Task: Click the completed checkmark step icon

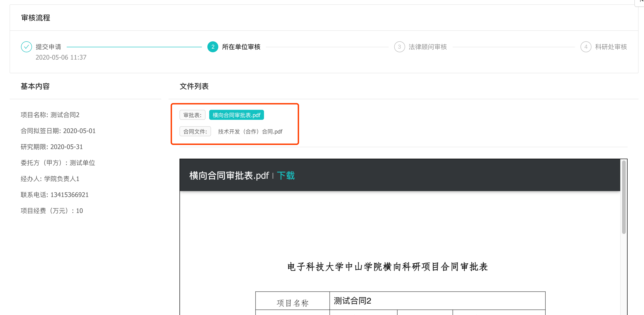Action: pos(26,47)
